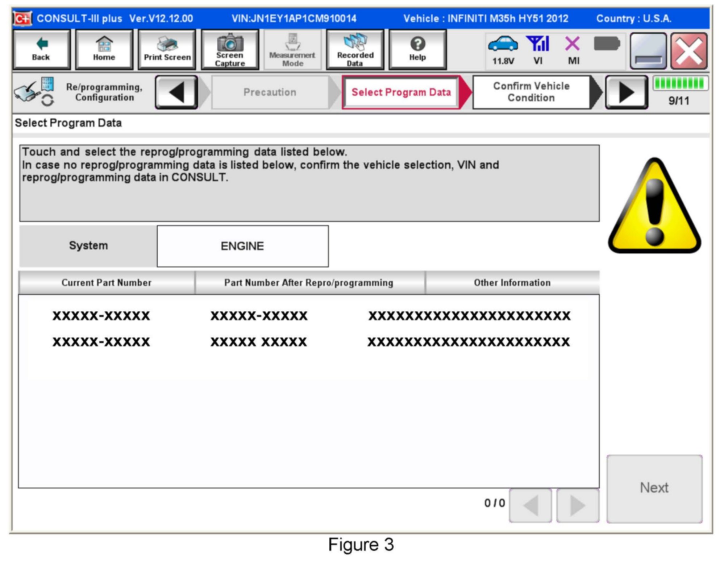
Task: Click next page arrow beside 0/0
Action: click(x=577, y=505)
